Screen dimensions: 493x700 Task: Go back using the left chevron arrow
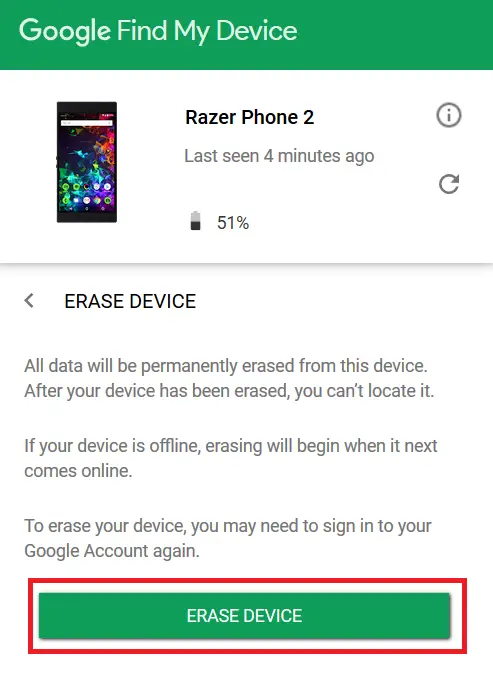point(29,300)
